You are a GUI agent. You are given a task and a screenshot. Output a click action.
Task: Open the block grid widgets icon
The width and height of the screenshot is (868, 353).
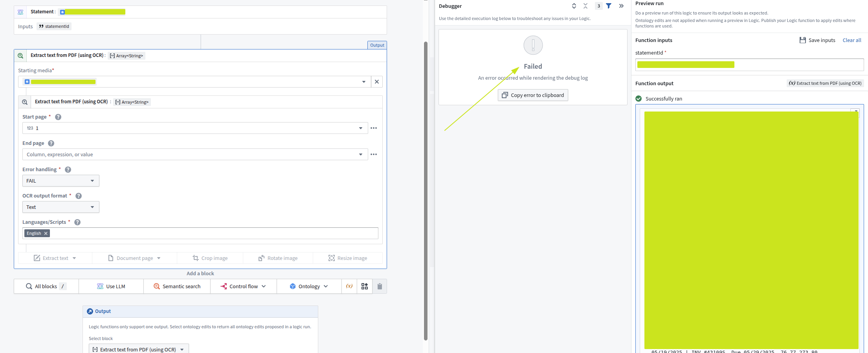click(365, 286)
